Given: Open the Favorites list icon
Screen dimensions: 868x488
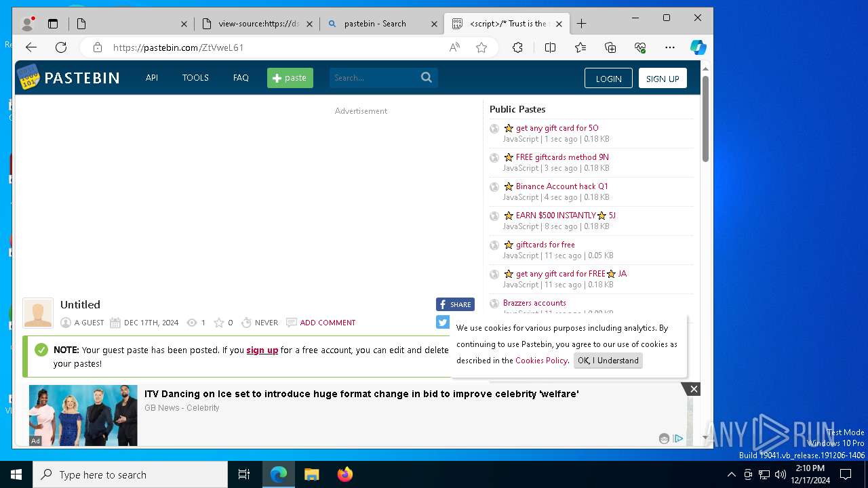Looking at the screenshot, I should coord(580,47).
